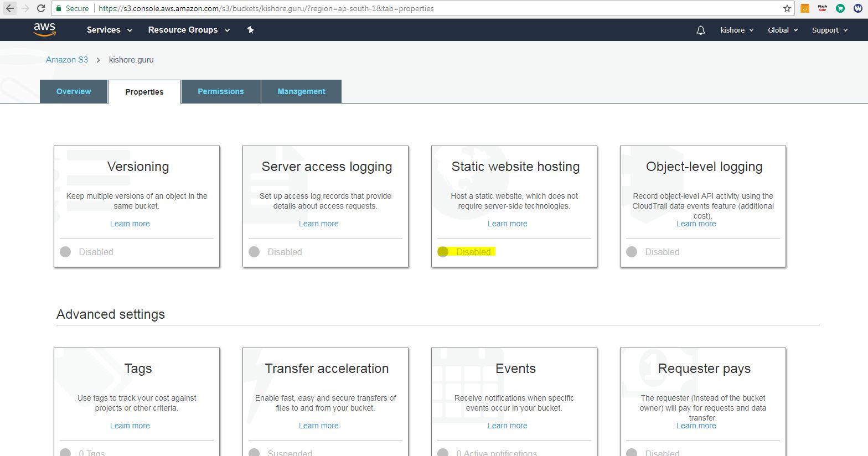868x456 pixels.
Task: Go back using the browser back arrow
Action: (x=10, y=8)
